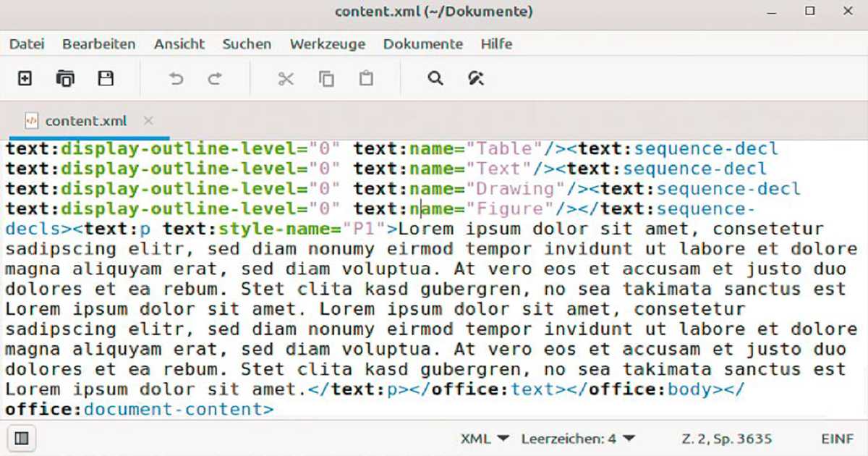Screen dimensions: 868x456
Task: Open the Datei menu
Action: 27,44
